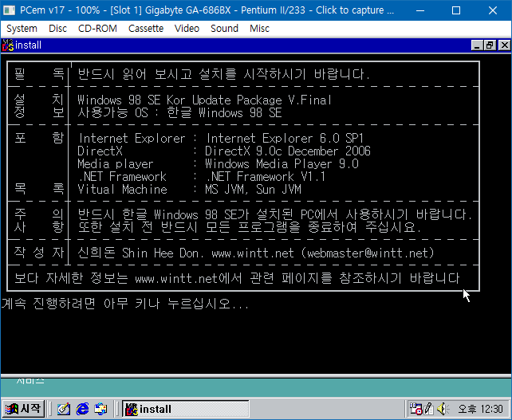Open the Disc menu
This screenshot has height=420, width=512.
tap(57, 29)
